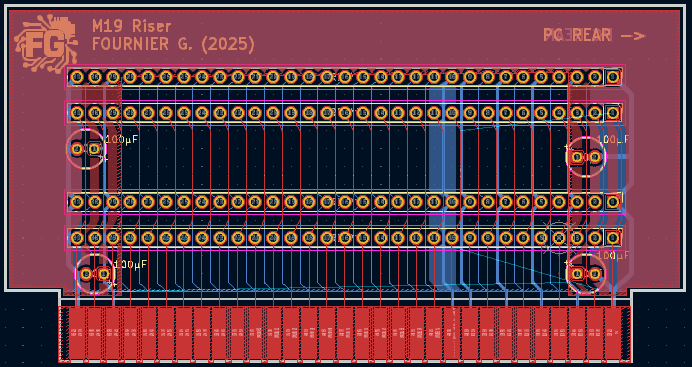
Task: Click the header pad marked with a crossed circle
Action: pos(559,238)
